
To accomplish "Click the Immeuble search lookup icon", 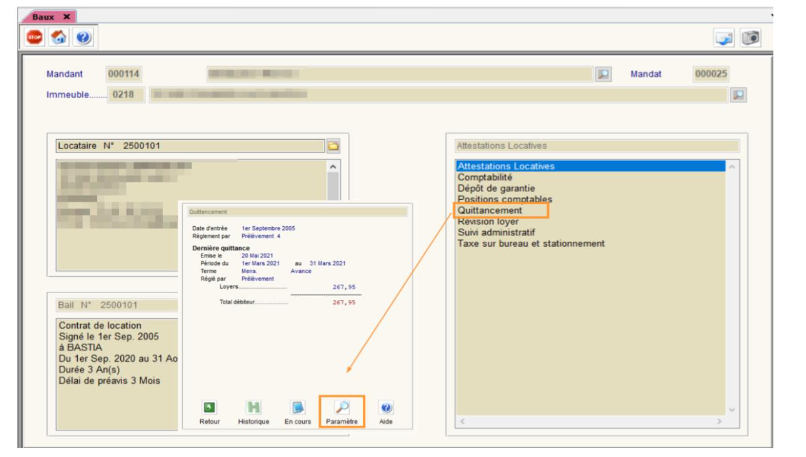I will pos(738,94).
